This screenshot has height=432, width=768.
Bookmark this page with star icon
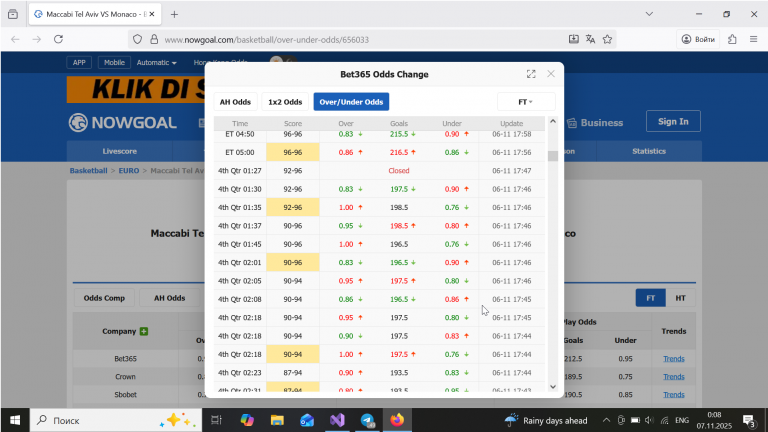click(x=607, y=39)
